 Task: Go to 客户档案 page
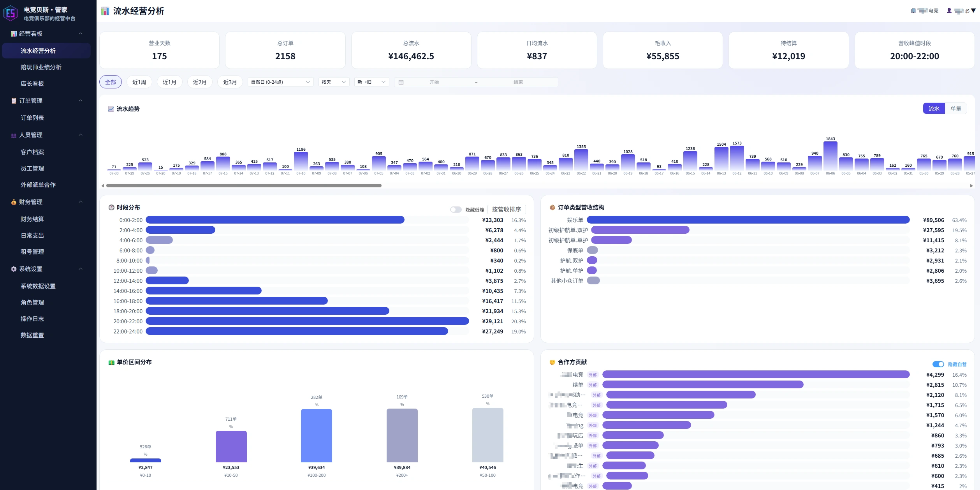[46, 152]
